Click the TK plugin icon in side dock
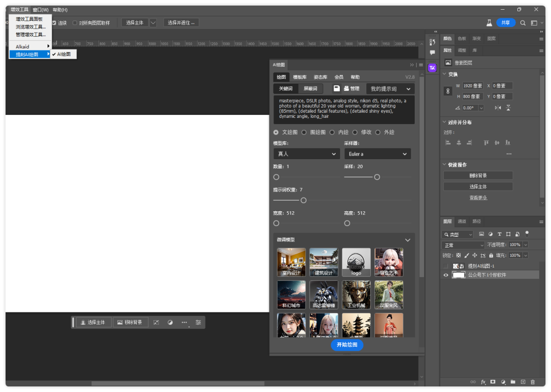Image resolution: width=551 pixels, height=392 pixels. [432, 68]
